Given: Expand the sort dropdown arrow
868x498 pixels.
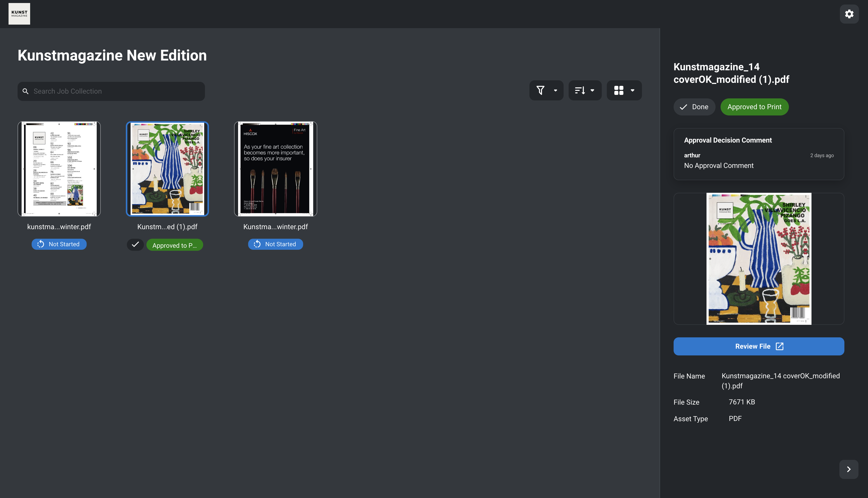Looking at the screenshot, I should [x=592, y=91].
